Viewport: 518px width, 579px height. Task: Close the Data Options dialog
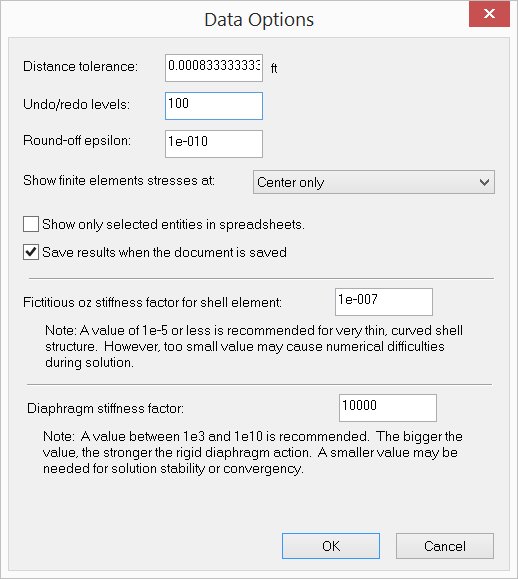[x=489, y=14]
